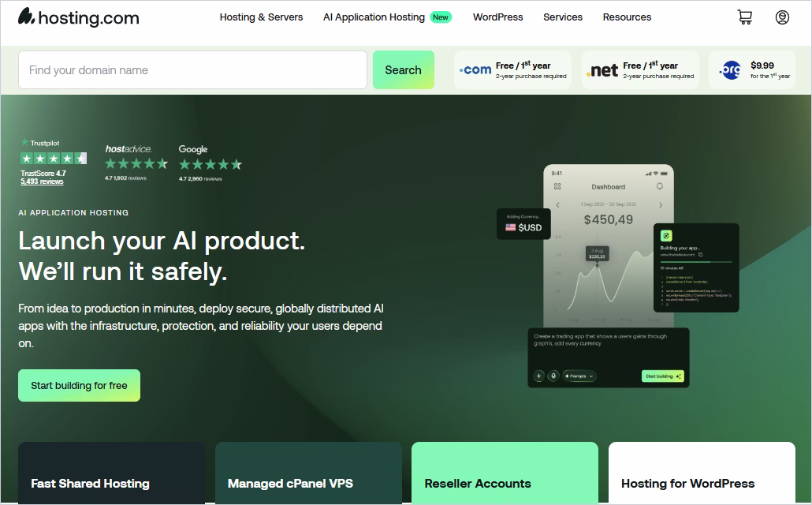
Task: Open the shopping cart icon
Action: click(x=745, y=17)
